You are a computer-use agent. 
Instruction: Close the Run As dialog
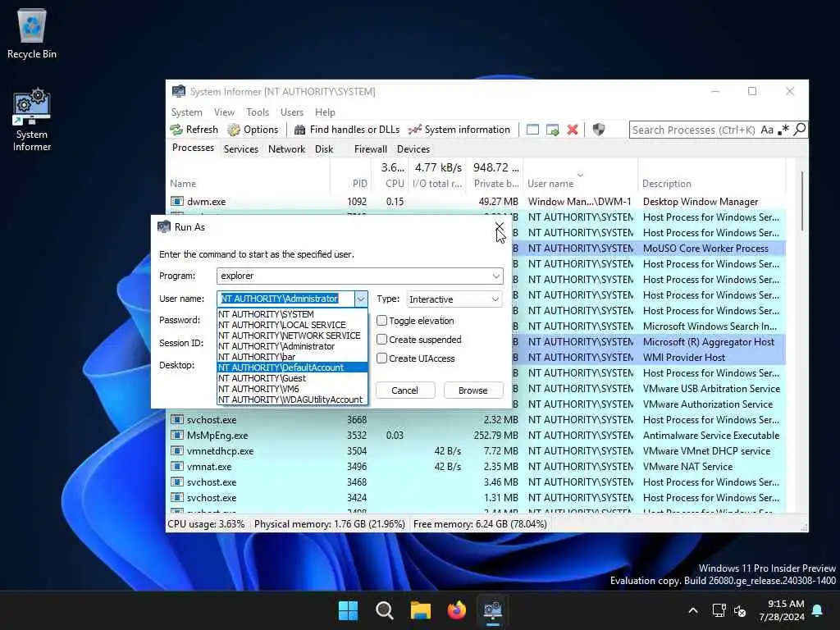coord(499,227)
